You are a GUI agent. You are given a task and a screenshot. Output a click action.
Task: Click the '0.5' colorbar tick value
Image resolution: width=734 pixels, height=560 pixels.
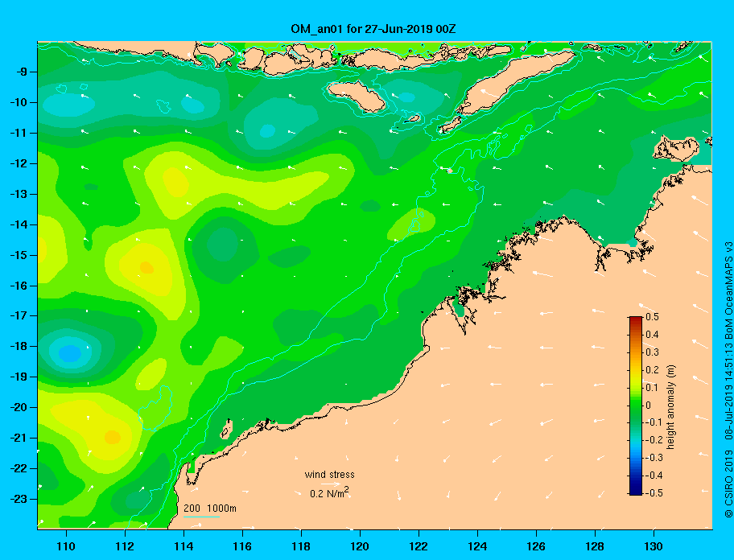pos(652,317)
